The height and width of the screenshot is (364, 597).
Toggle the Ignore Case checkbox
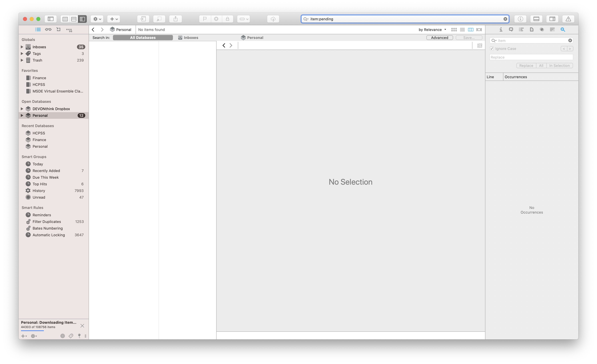pos(492,49)
